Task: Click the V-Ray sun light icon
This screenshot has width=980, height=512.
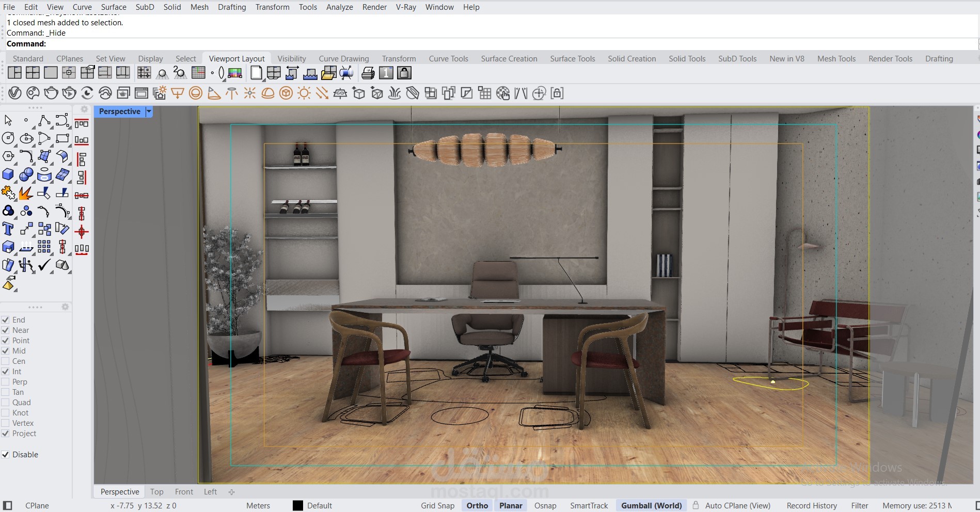Action: point(304,93)
